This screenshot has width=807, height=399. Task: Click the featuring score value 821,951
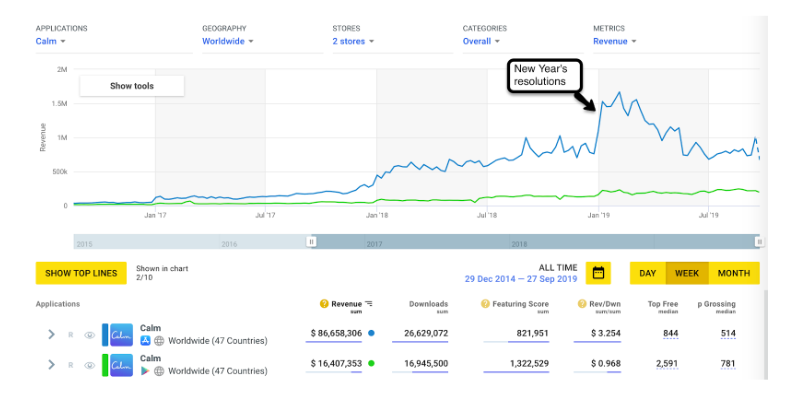pos(533,333)
